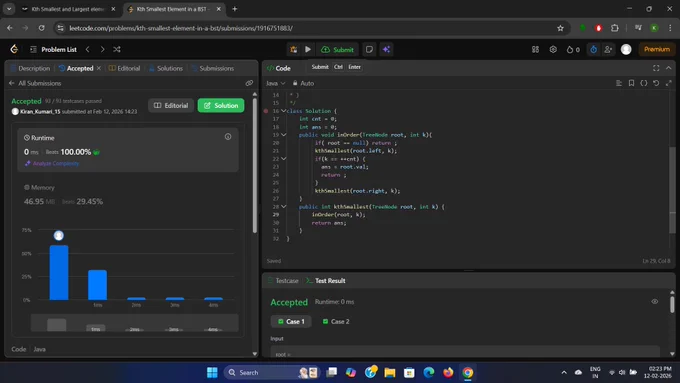Open the settings gear in LeetCode toolbar
The width and height of the screenshot is (680, 383).
tap(553, 49)
